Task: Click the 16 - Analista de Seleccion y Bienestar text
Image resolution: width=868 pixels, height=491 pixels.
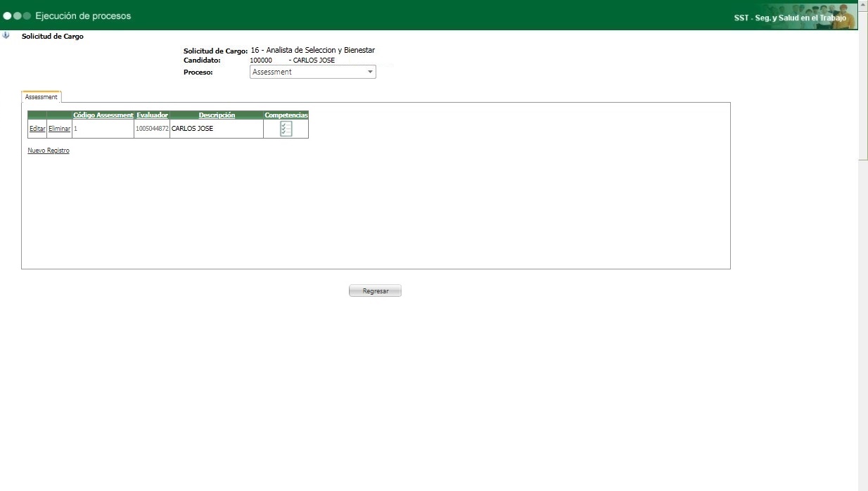Action: pos(312,50)
